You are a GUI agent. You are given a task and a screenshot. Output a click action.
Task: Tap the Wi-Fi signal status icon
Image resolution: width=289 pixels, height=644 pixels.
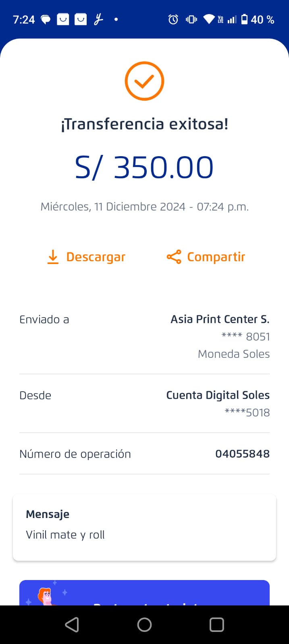pyautogui.click(x=209, y=19)
